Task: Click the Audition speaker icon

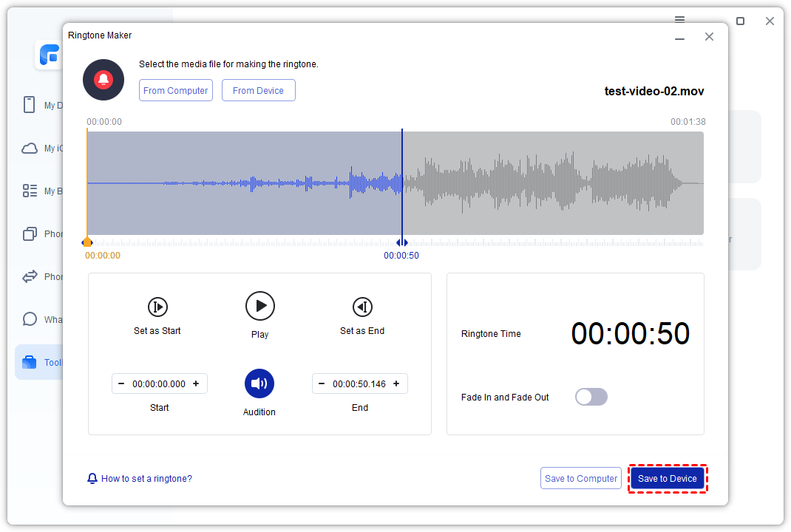Action: (259, 383)
